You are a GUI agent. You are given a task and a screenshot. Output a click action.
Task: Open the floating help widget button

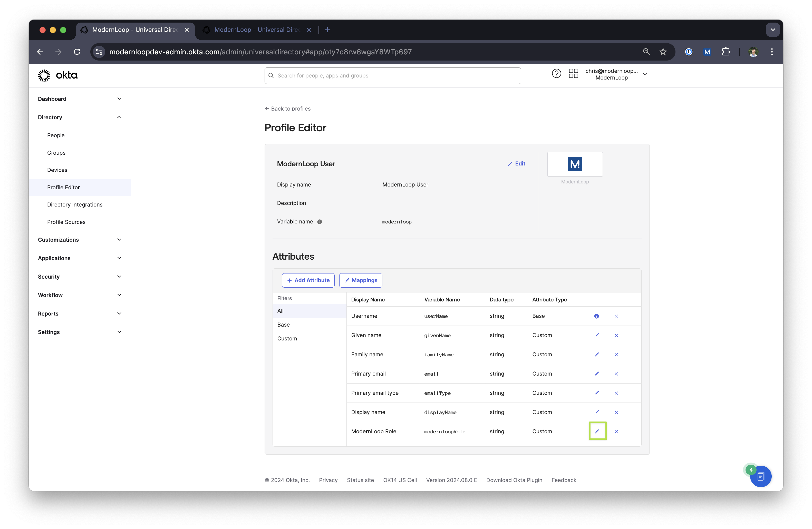point(760,476)
